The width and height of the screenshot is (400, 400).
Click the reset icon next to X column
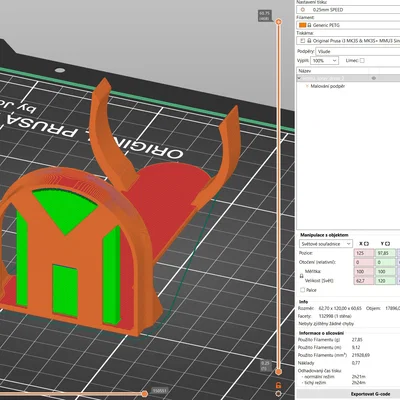tap(366, 244)
